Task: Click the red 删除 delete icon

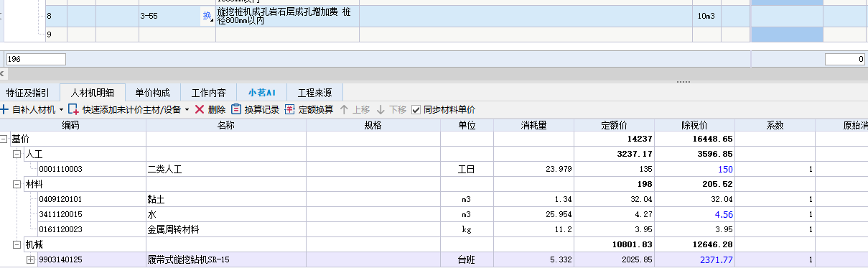Action: 200,110
